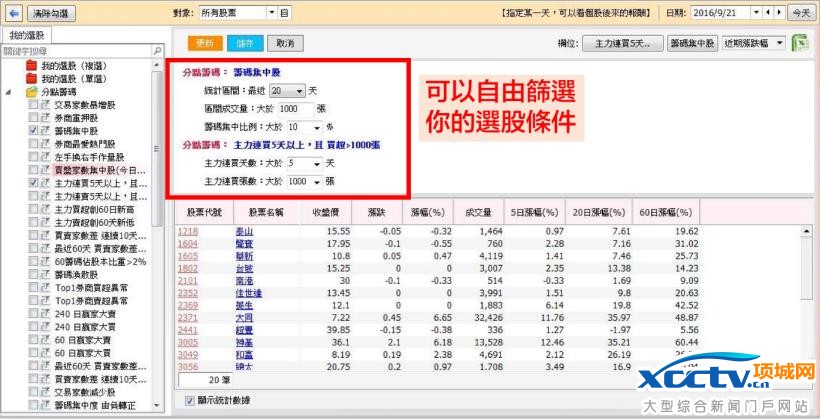Sort by the 收盤價 column header
The width and height of the screenshot is (820, 419).
pyautogui.click(x=330, y=212)
